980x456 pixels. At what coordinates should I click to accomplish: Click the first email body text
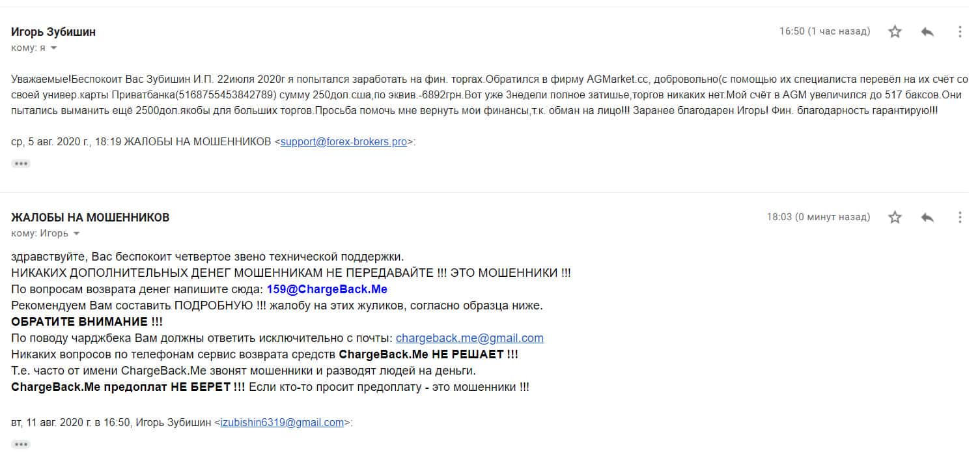coord(490,95)
